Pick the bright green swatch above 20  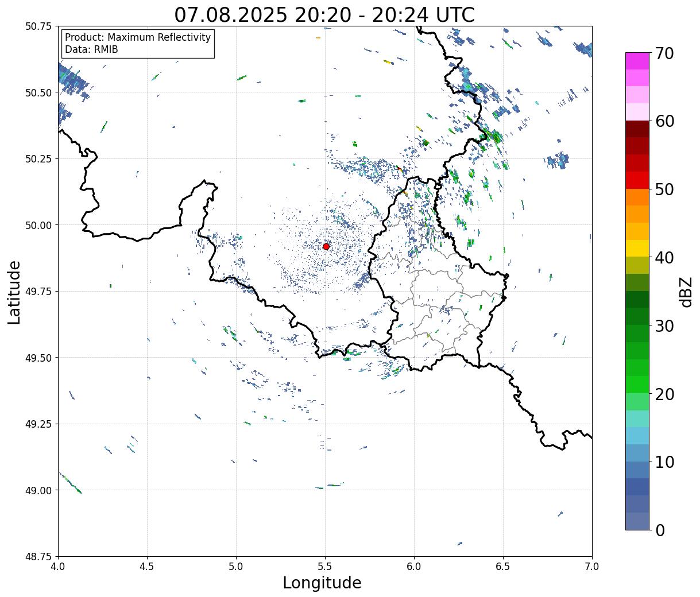pos(637,385)
